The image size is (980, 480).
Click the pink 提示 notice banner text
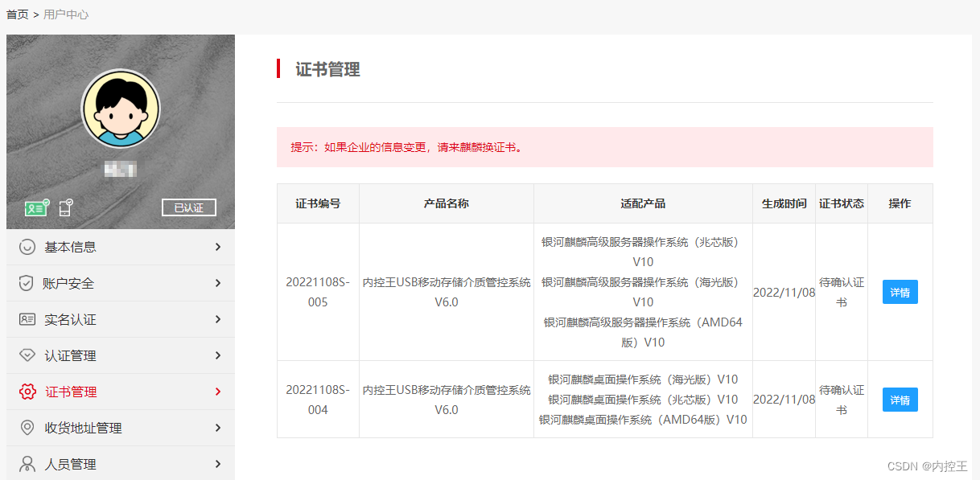click(407, 148)
